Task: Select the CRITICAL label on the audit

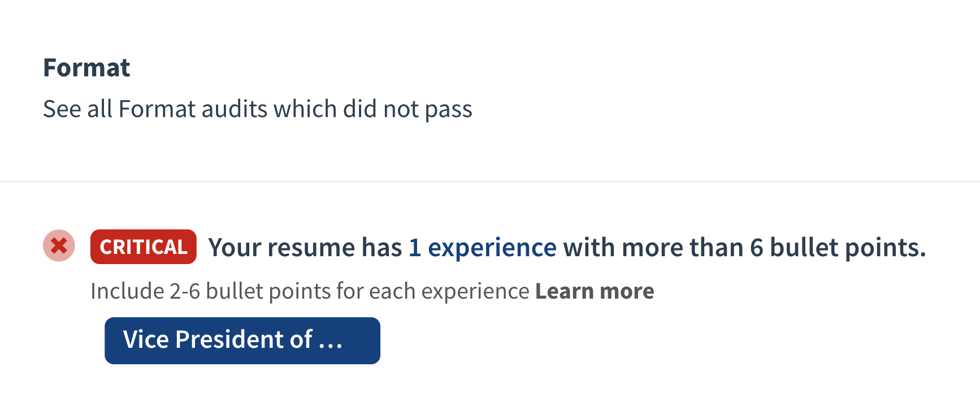Action: [x=143, y=246]
